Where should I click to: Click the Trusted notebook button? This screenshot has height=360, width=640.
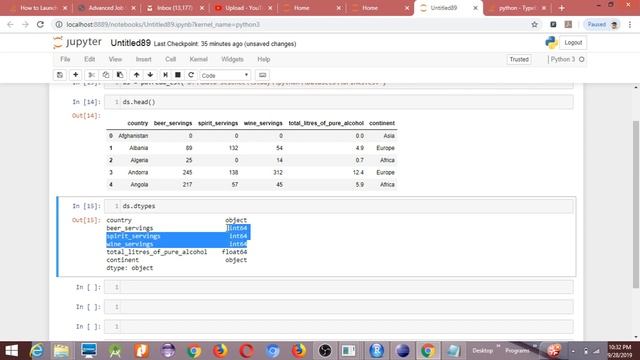pyautogui.click(x=519, y=59)
